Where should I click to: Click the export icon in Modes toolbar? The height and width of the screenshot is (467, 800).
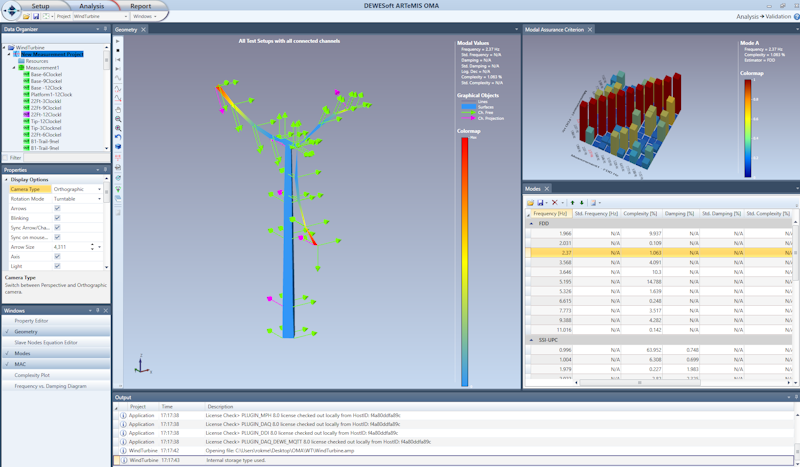593,203
